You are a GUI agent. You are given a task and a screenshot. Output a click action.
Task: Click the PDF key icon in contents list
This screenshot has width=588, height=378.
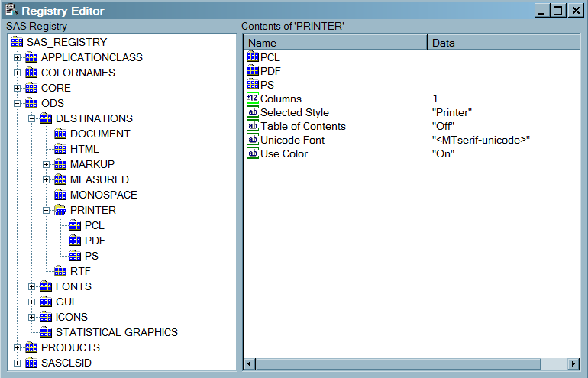tap(253, 71)
